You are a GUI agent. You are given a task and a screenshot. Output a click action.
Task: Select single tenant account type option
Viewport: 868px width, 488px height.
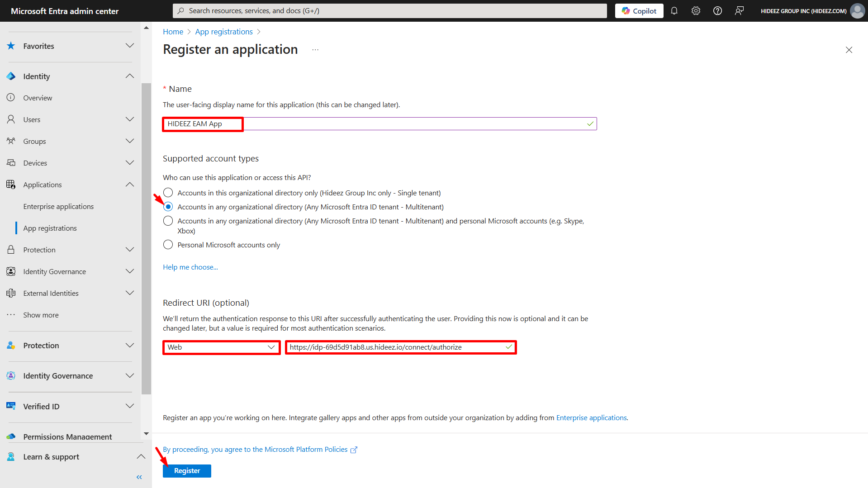coord(168,193)
